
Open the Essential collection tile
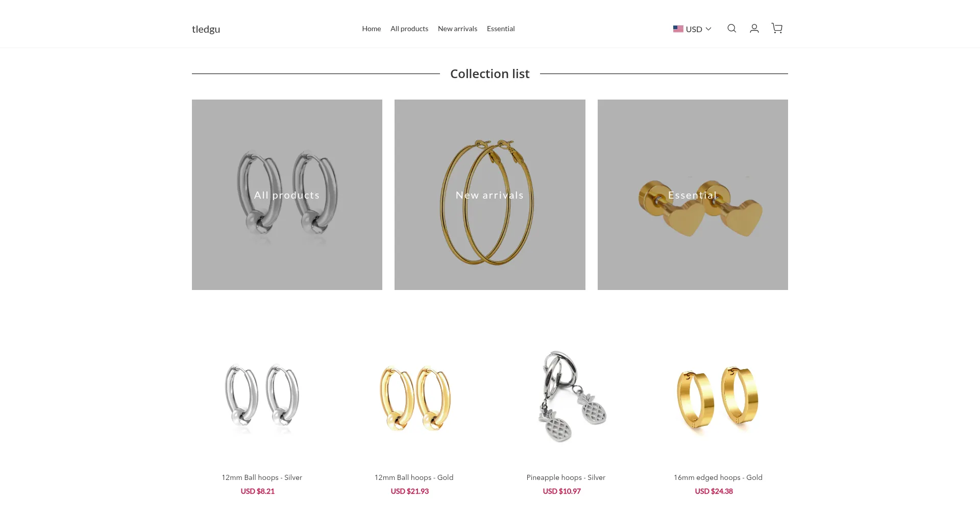[x=693, y=195]
